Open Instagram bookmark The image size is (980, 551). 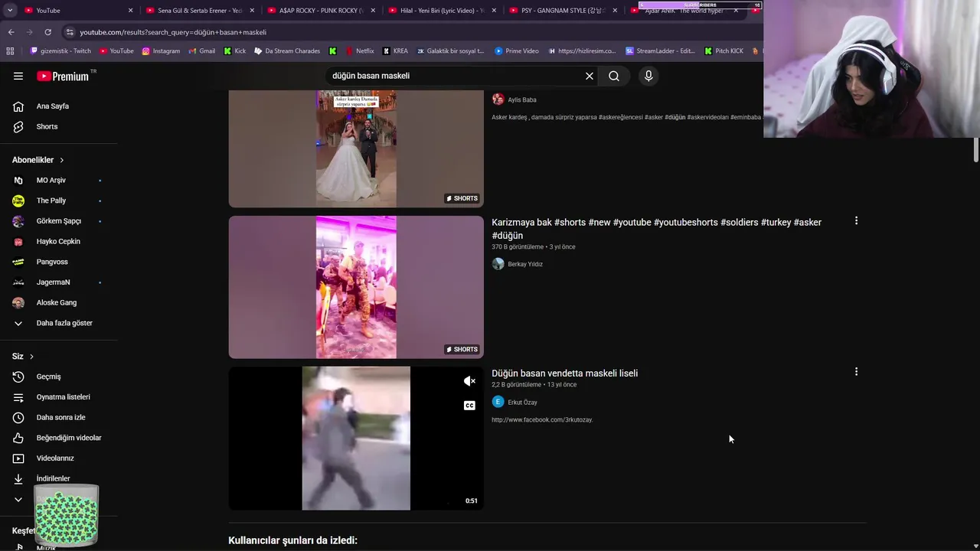[161, 51]
